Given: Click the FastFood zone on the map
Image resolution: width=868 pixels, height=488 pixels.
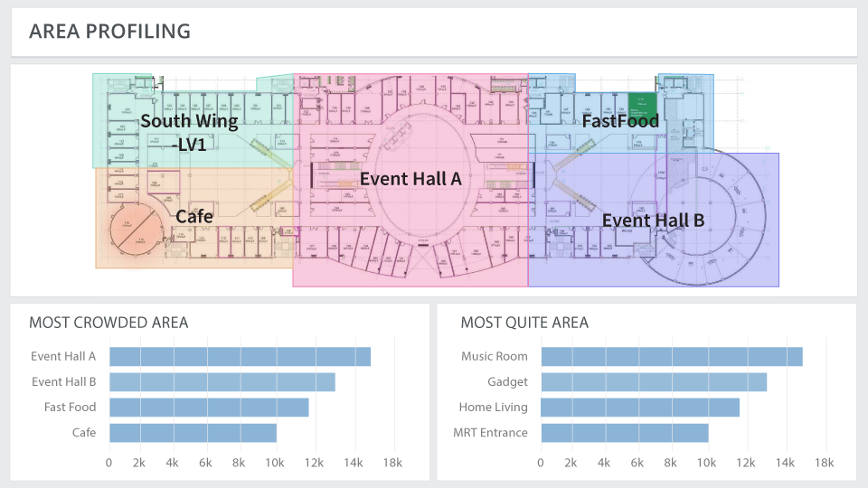Looking at the screenshot, I should pyautogui.click(x=619, y=121).
